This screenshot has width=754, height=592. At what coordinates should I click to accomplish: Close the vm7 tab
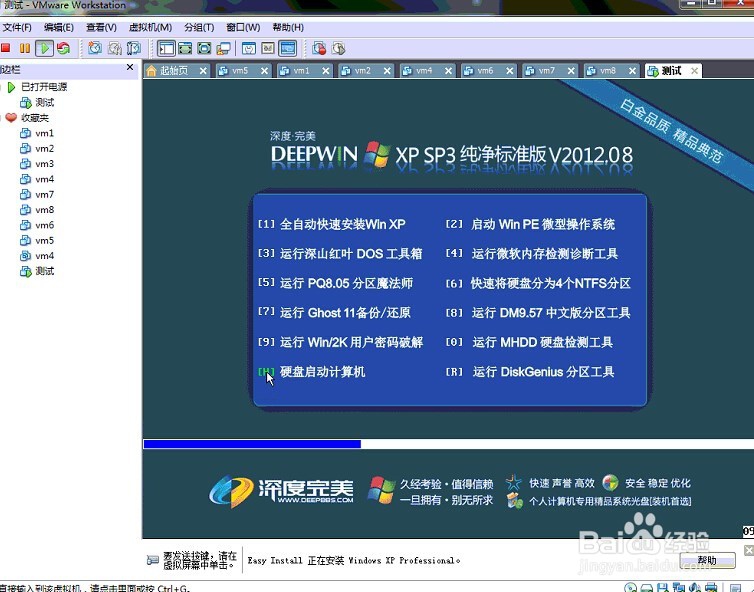[571, 71]
